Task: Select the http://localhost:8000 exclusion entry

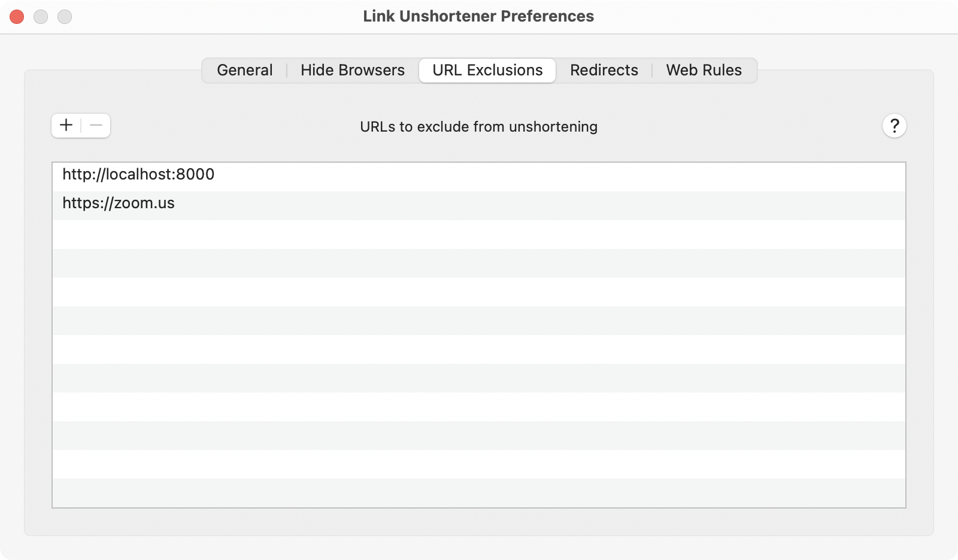Action: pyautogui.click(x=138, y=175)
